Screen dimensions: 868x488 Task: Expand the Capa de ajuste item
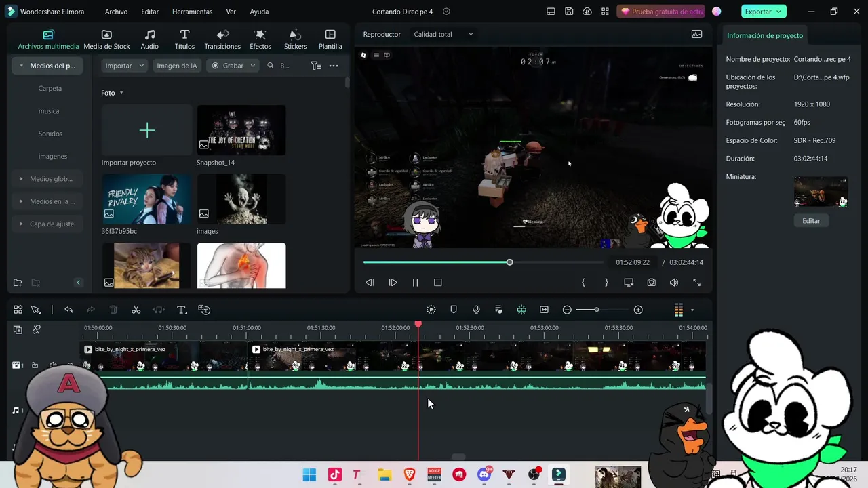click(22, 224)
